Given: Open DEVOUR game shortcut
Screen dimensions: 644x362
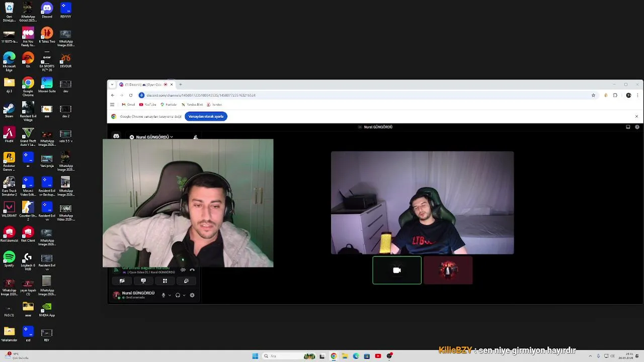Looking at the screenshot, I should [65, 60].
